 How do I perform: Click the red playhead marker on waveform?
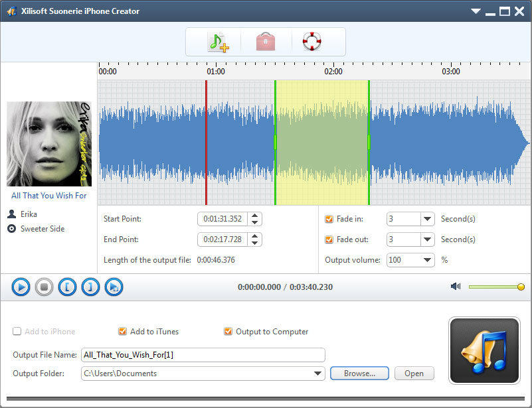(x=206, y=143)
